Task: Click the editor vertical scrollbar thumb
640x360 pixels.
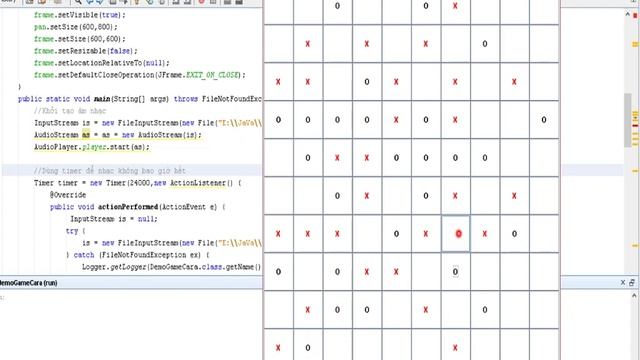Action: pyautogui.click(x=627, y=120)
